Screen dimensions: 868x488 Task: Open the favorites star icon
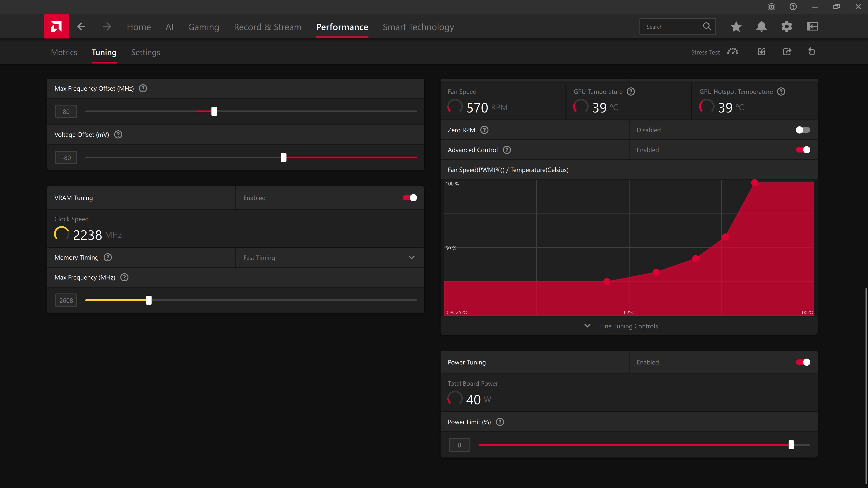click(x=736, y=27)
